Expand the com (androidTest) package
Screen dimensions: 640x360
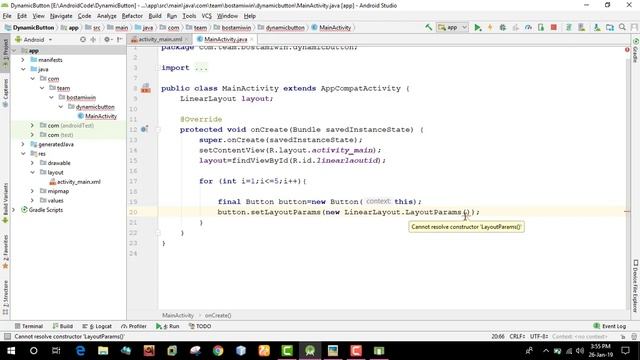(x=32, y=125)
